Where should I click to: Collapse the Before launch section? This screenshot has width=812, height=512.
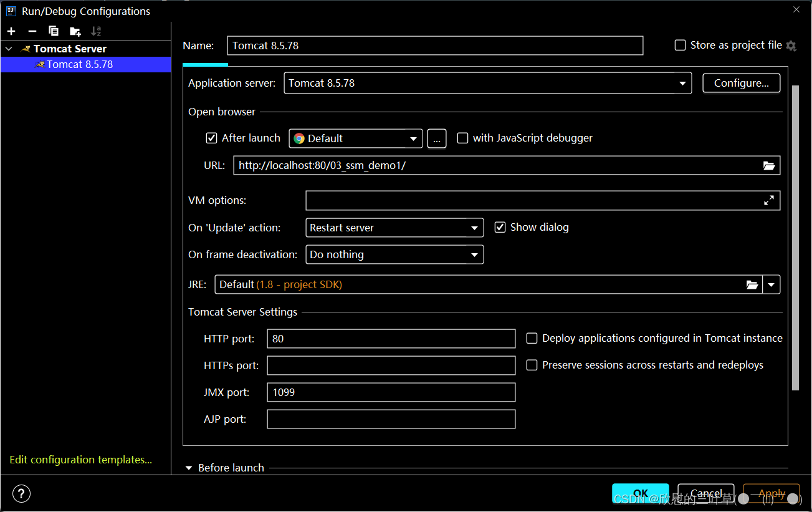coord(189,468)
